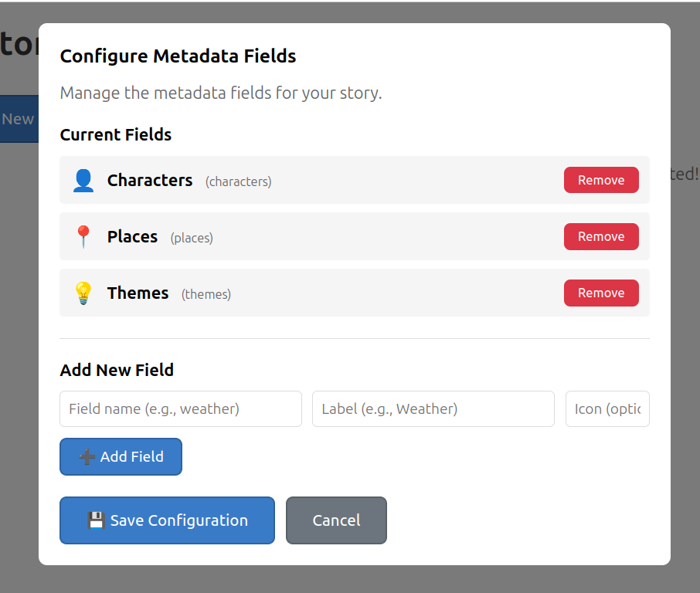700x593 pixels.
Task: Remove the Places field
Action: tap(601, 236)
